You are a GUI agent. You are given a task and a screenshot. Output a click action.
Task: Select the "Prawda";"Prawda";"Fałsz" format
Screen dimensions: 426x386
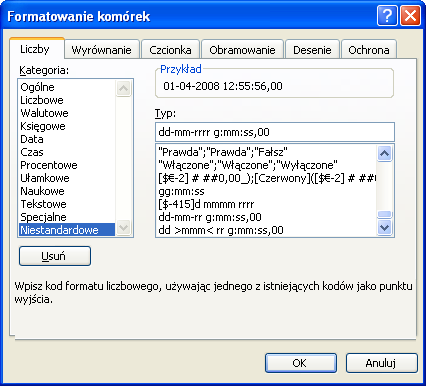(x=267, y=152)
